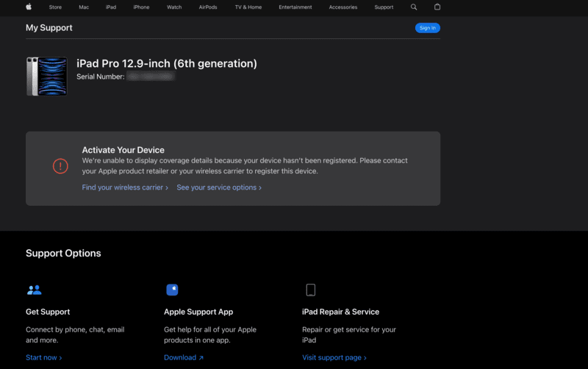Viewport: 588px width, 369px height.
Task: Follow See your service options link
Action: coord(219,187)
